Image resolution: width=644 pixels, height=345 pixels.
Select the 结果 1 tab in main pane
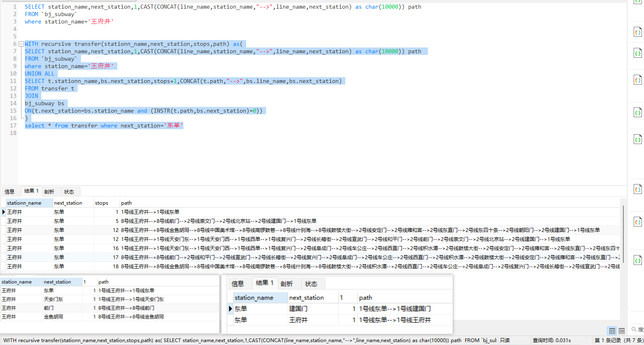tap(31, 191)
